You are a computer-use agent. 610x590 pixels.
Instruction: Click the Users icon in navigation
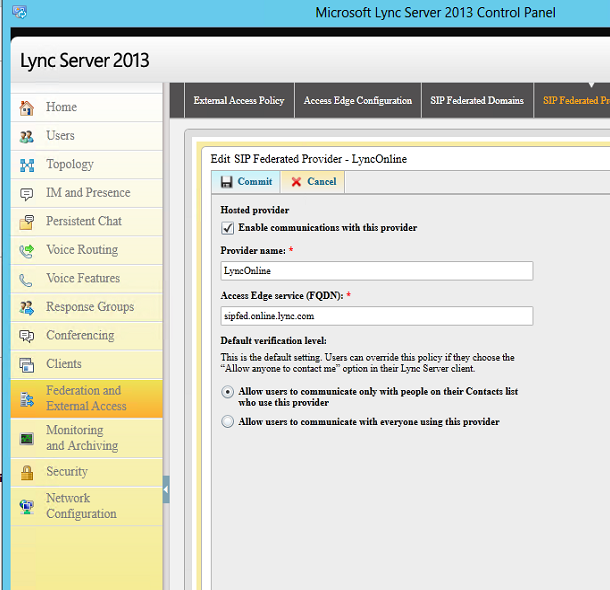point(27,136)
